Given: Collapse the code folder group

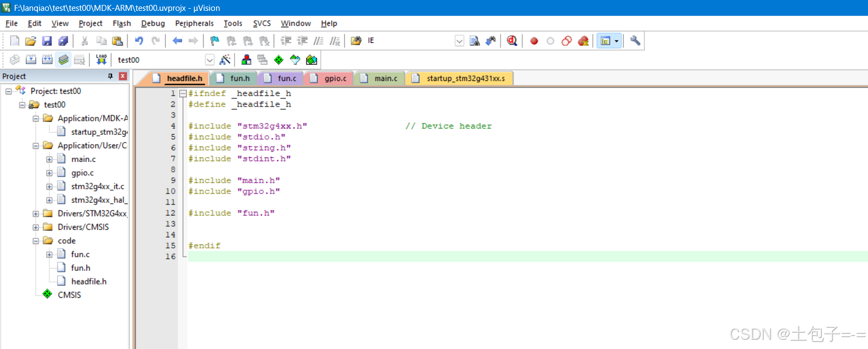Looking at the screenshot, I should [36, 241].
